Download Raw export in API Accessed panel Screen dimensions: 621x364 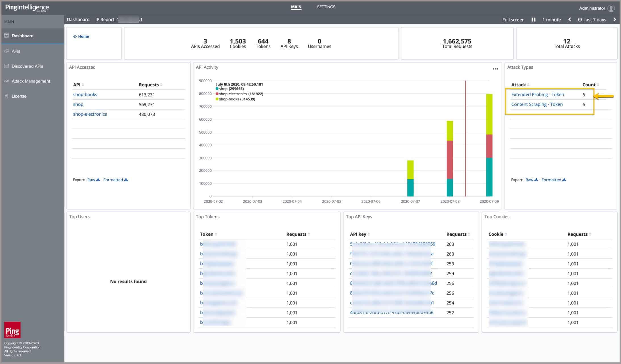click(x=93, y=180)
